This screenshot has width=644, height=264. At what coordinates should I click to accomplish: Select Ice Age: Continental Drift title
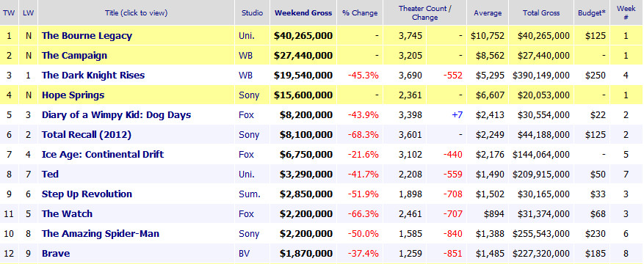[x=103, y=154]
